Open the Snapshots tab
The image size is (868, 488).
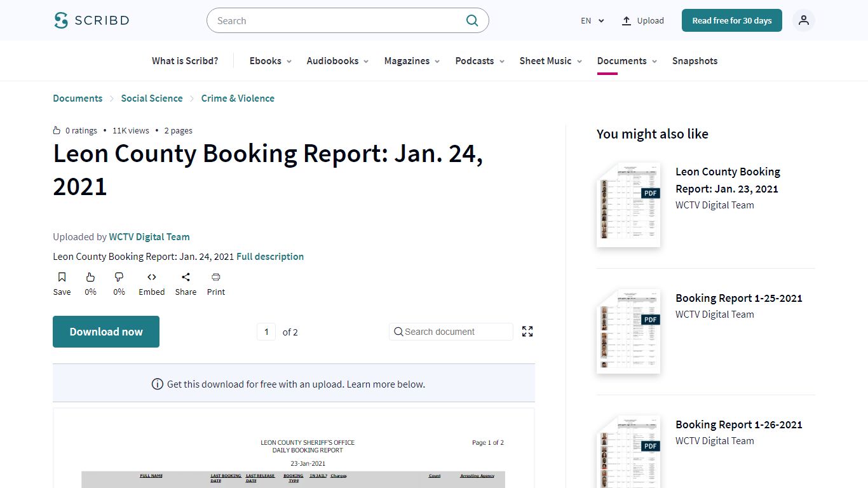pos(695,61)
